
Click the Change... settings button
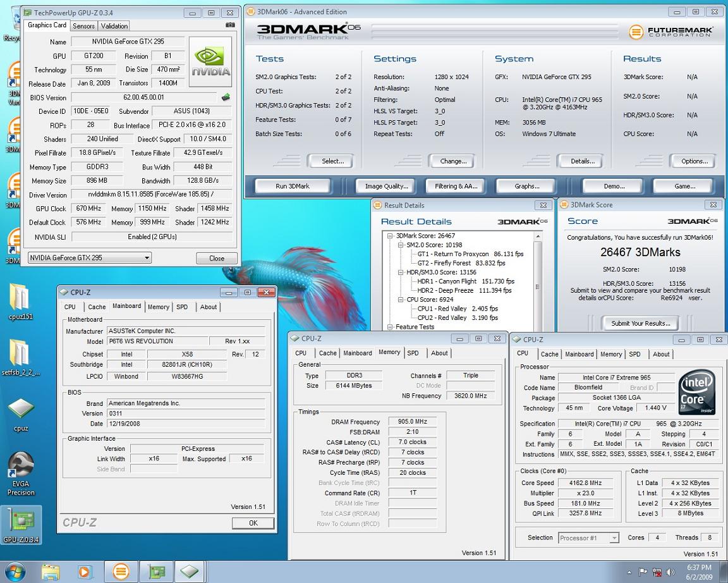(453, 161)
